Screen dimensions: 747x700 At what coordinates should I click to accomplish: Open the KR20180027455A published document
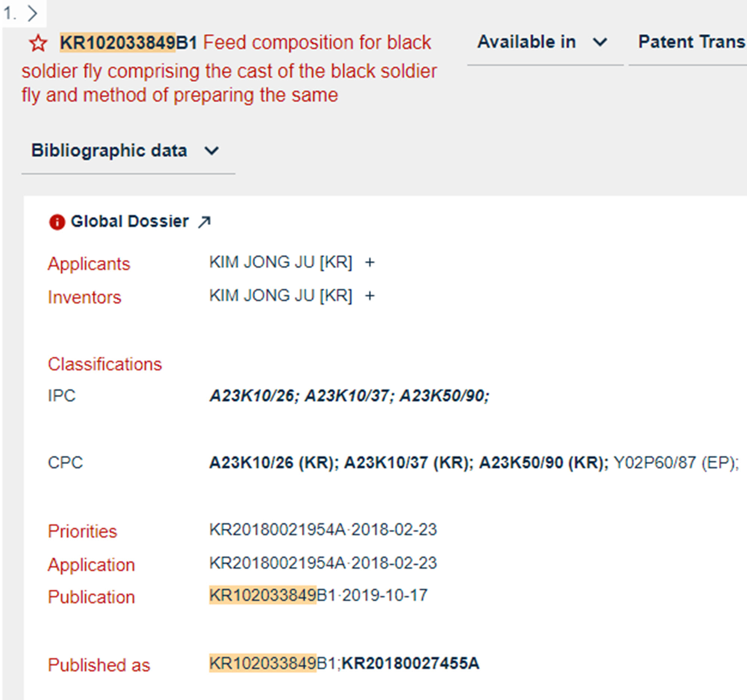(410, 663)
